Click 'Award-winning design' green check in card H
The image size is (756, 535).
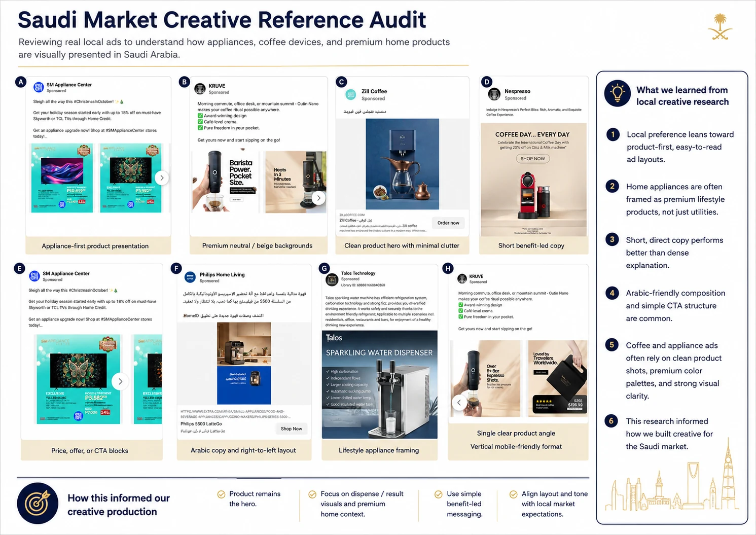[x=460, y=305]
